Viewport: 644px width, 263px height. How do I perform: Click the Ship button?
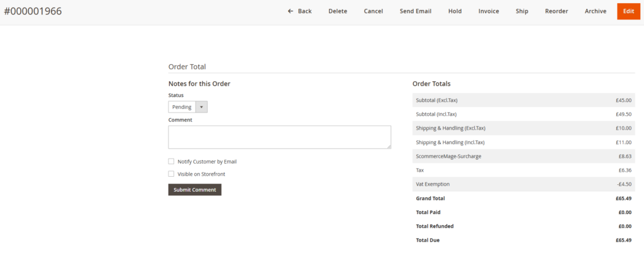[522, 11]
